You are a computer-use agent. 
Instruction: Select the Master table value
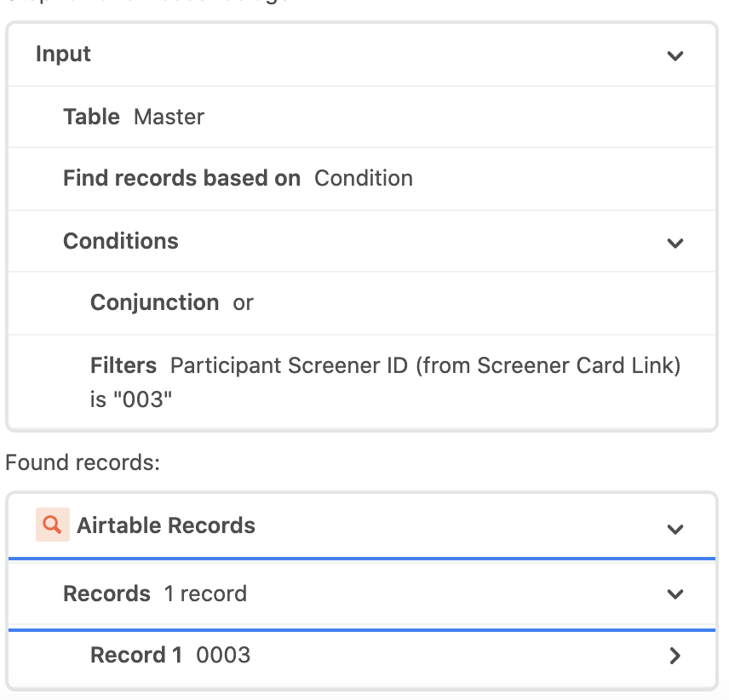(x=169, y=117)
